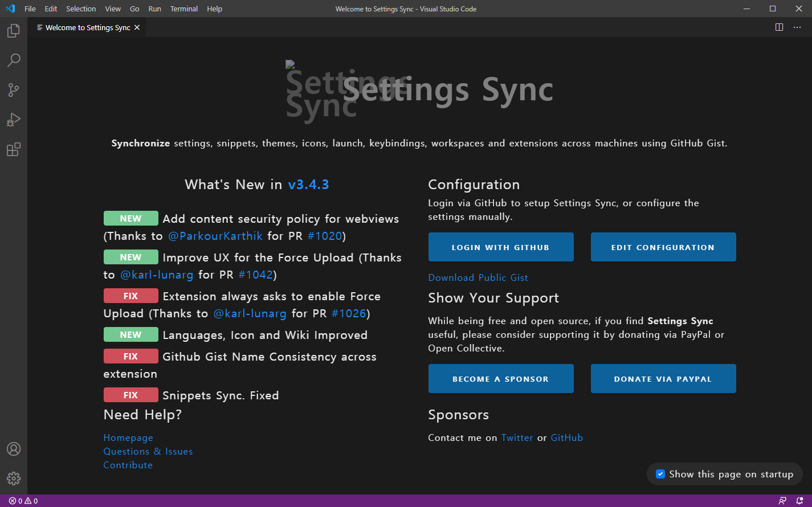812x507 pixels.
Task: Open the Explorer view in activity bar
Action: tap(14, 31)
